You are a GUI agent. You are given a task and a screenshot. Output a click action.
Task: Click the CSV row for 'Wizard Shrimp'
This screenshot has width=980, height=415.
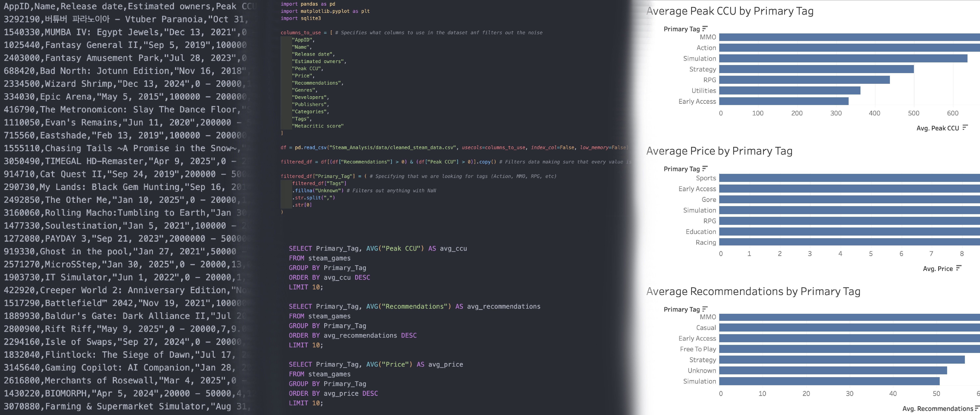(x=127, y=84)
